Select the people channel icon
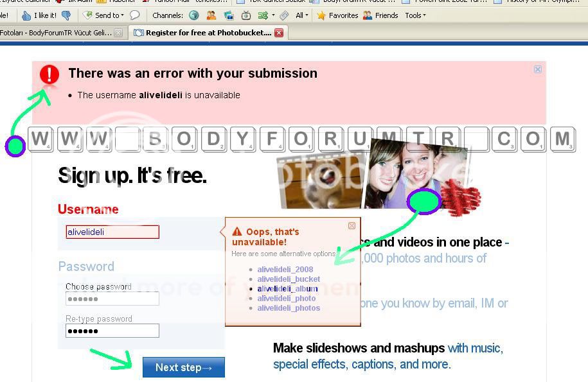 pyautogui.click(x=211, y=15)
